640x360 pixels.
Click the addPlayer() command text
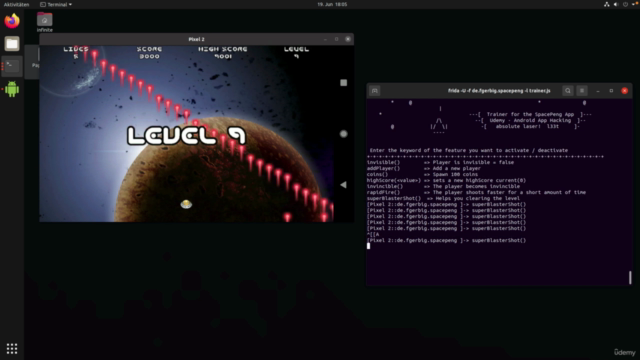383,168
